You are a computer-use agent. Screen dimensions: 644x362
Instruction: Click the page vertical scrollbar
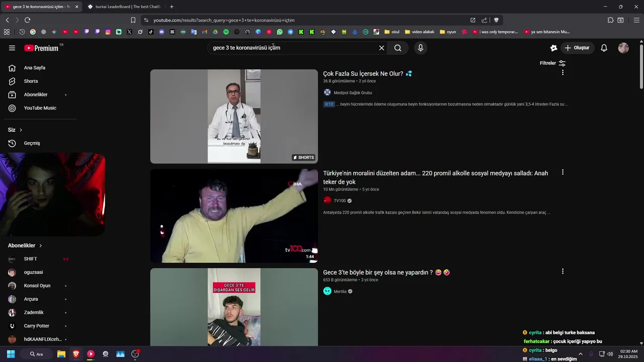641,66
